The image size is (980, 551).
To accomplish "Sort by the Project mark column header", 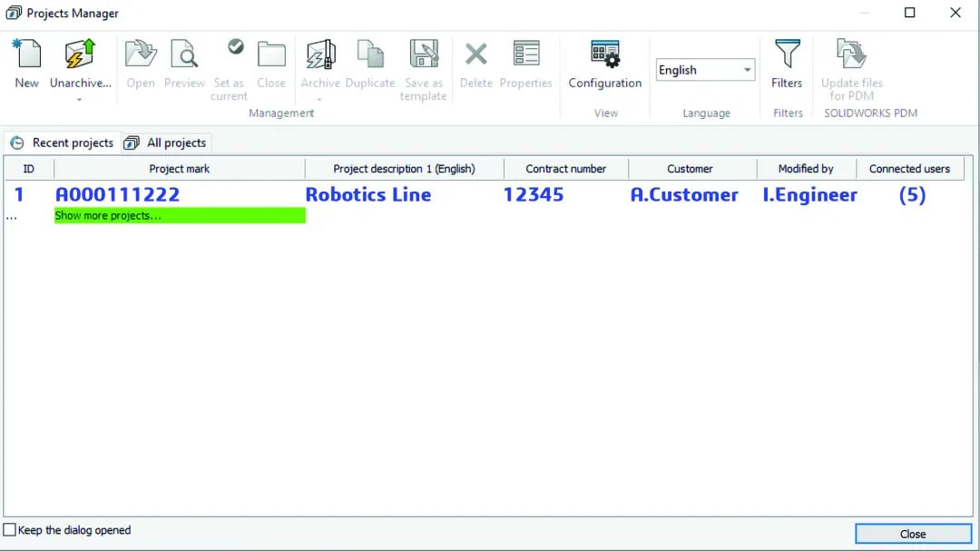I will (x=179, y=168).
